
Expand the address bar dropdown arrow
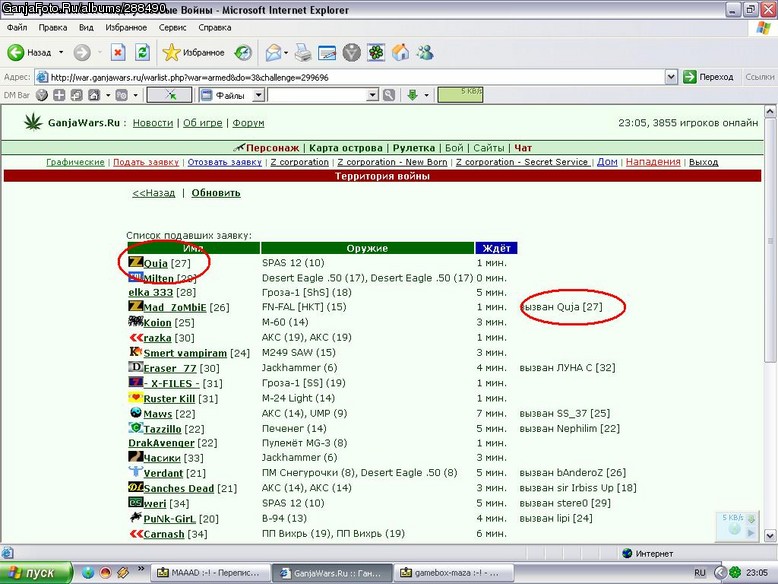click(671, 77)
